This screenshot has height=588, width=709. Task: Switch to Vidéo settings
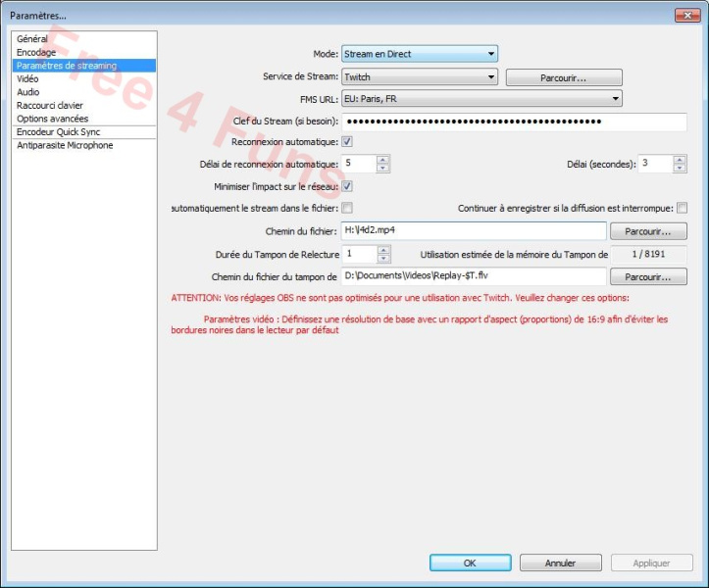tap(27, 78)
